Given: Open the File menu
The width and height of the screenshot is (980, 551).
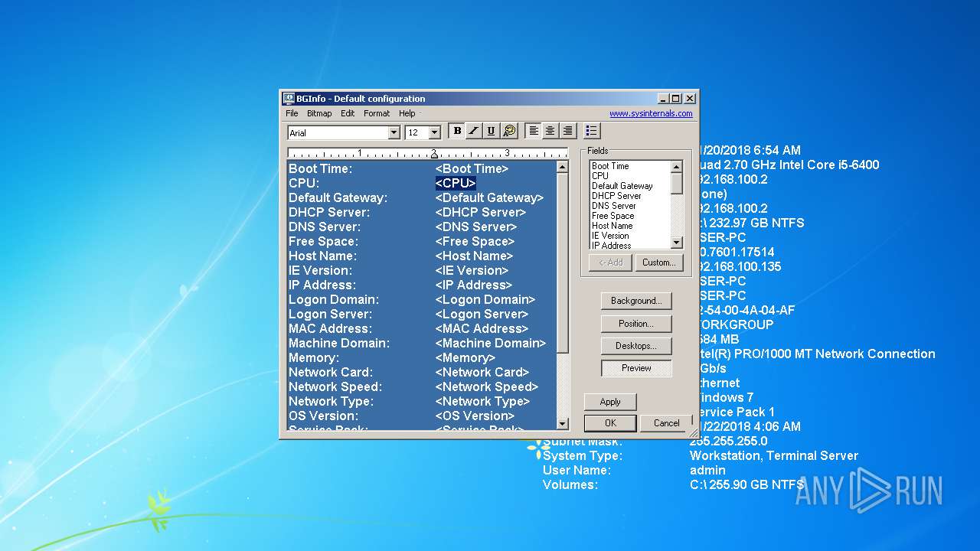Looking at the screenshot, I should point(292,113).
